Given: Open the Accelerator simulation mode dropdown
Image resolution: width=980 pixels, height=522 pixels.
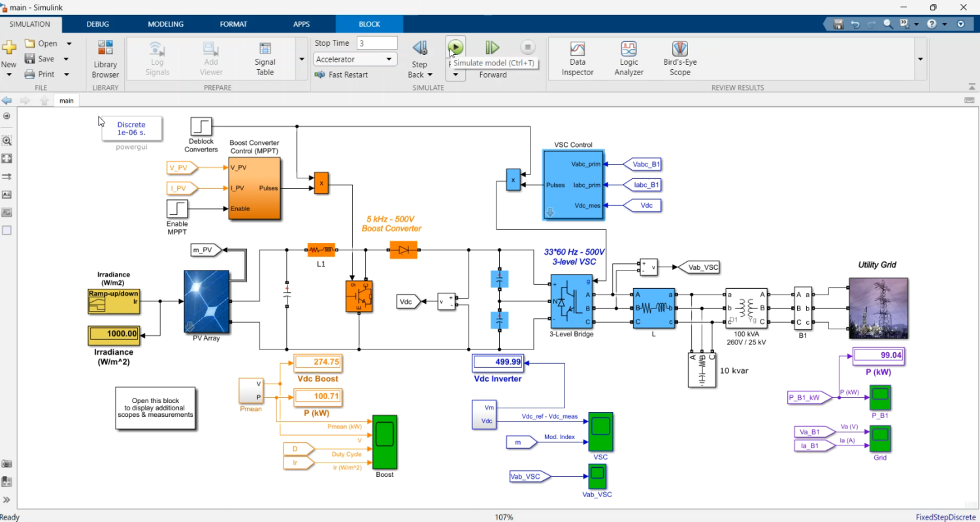Looking at the screenshot, I should [355, 59].
